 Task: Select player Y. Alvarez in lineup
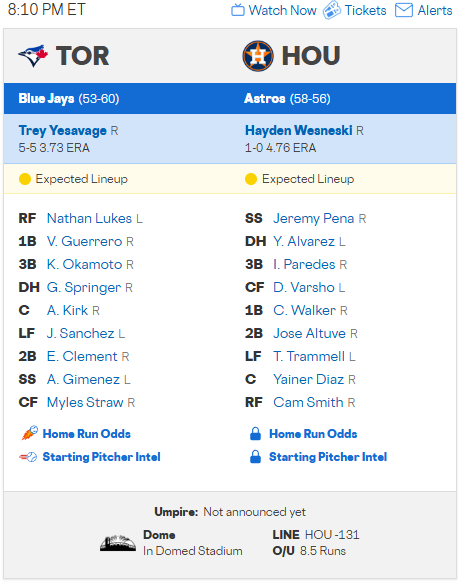pos(304,241)
